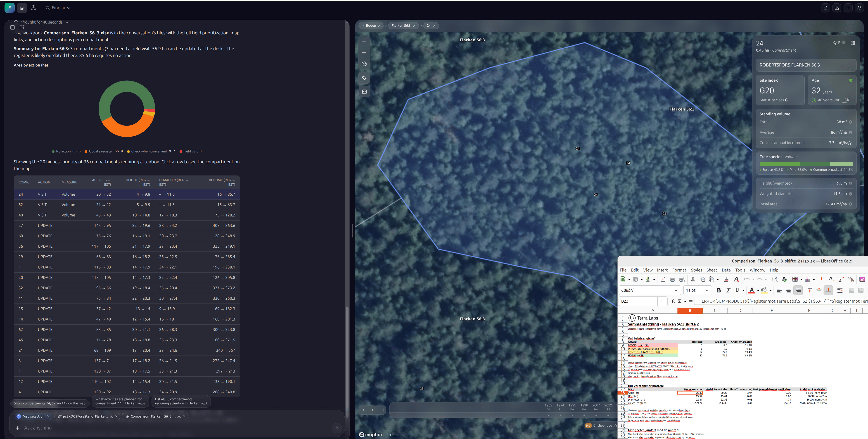
Task: Expand the 'Thought for 40 seconds' chevron
Action: point(67,22)
